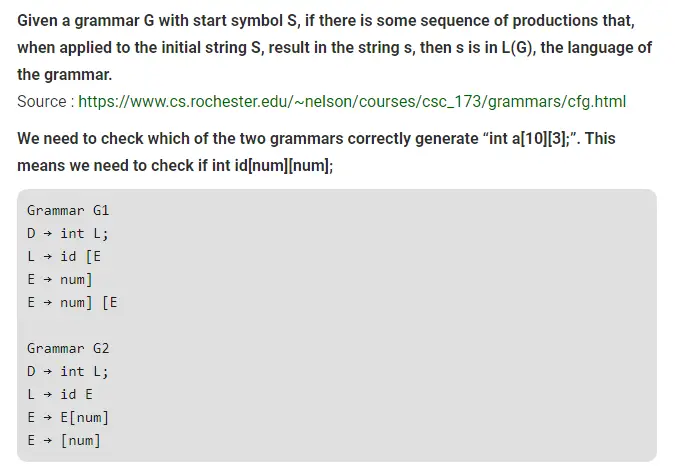Click the "L → id [E" production line
The height and width of the screenshot is (468, 675).
pyautogui.click(x=64, y=256)
